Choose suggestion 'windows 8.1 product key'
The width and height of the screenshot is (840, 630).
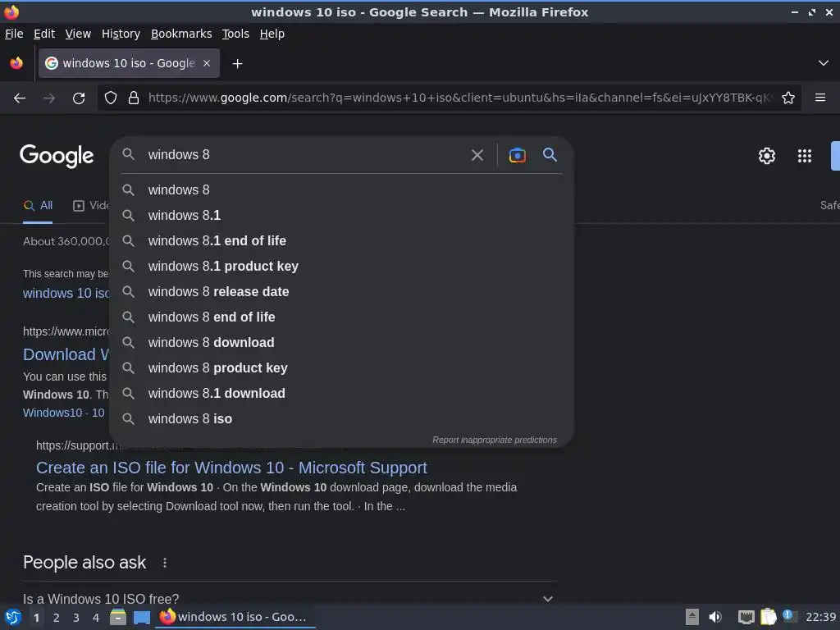pos(342,267)
